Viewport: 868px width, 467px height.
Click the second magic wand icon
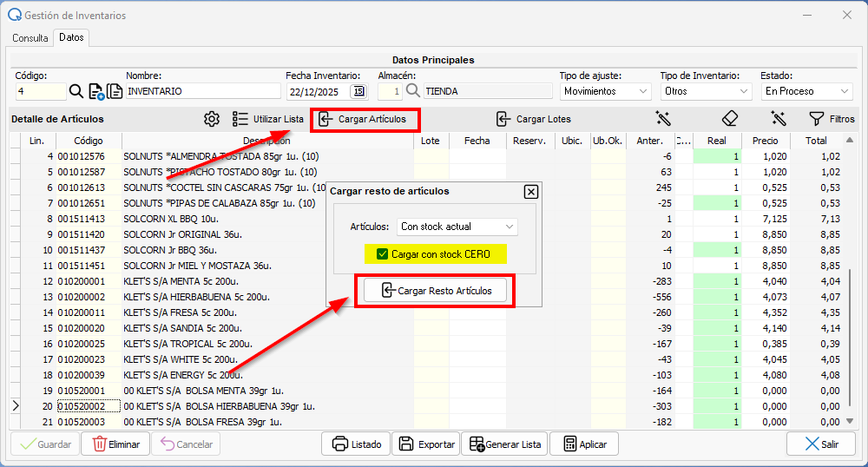[779, 118]
